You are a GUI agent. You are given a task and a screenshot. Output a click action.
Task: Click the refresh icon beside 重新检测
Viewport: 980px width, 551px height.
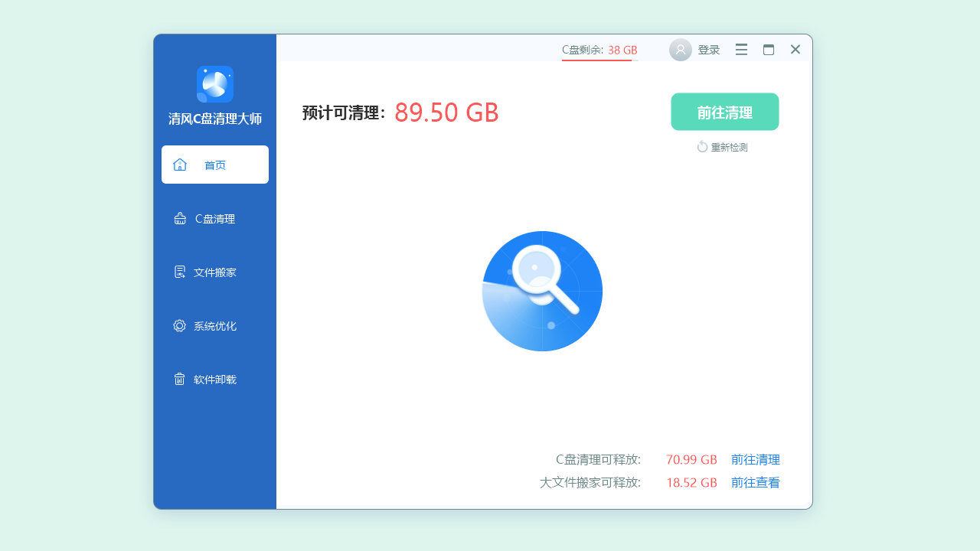pyautogui.click(x=702, y=146)
